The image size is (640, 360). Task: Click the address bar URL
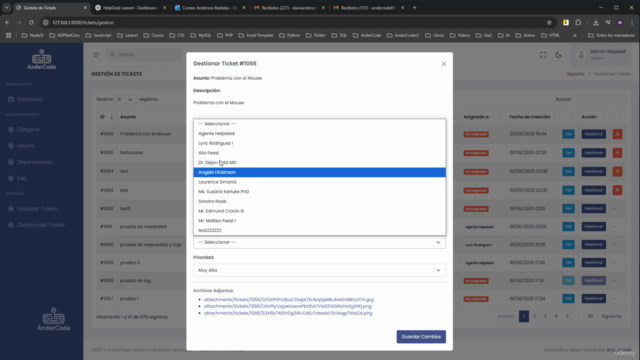pyautogui.click(x=83, y=22)
